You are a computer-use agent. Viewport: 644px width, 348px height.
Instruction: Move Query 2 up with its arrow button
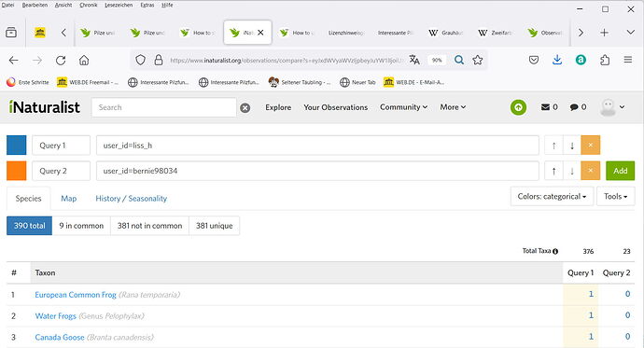pyautogui.click(x=553, y=171)
